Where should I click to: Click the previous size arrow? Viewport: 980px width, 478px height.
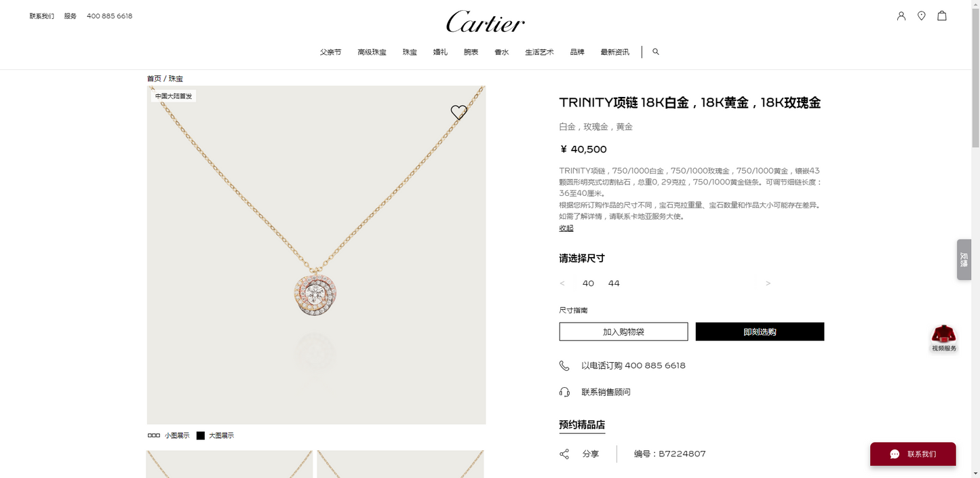point(562,283)
